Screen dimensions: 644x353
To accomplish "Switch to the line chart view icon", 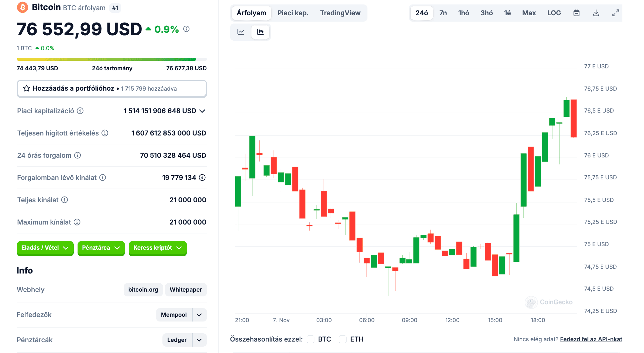I will tap(241, 32).
